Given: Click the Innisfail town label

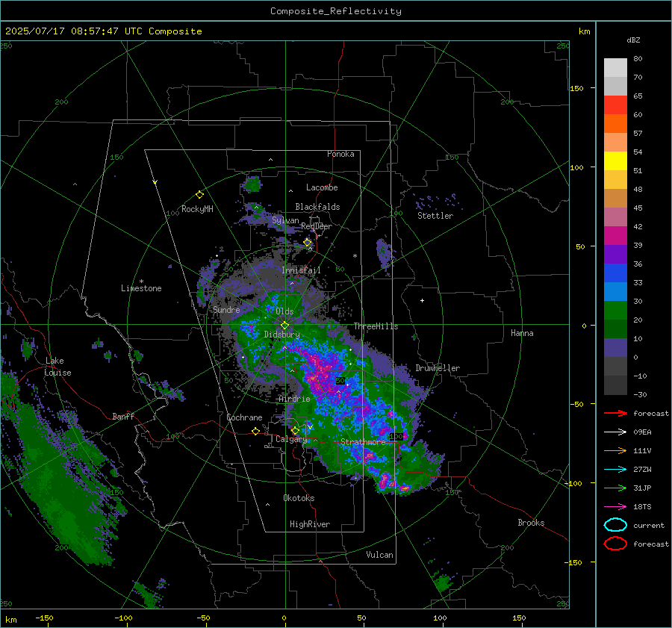Looking at the screenshot, I should [301, 270].
